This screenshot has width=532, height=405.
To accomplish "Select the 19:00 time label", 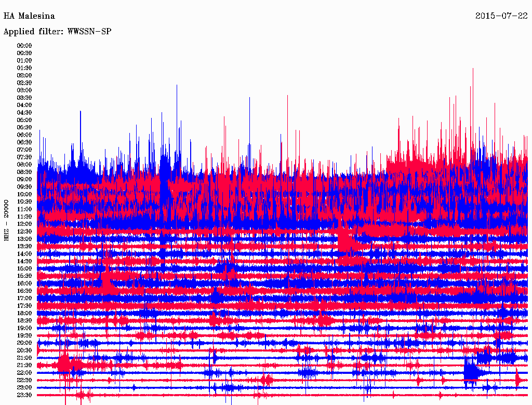I will coord(24,328).
